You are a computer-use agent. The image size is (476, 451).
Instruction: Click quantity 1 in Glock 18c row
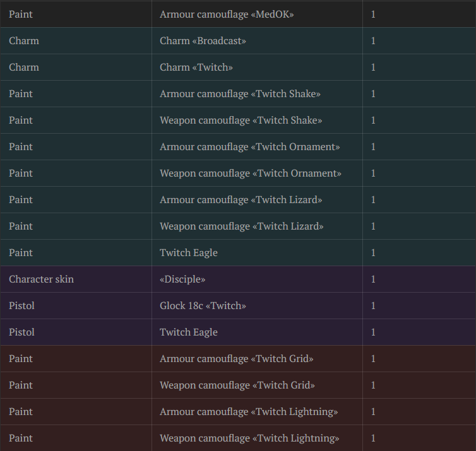point(373,305)
